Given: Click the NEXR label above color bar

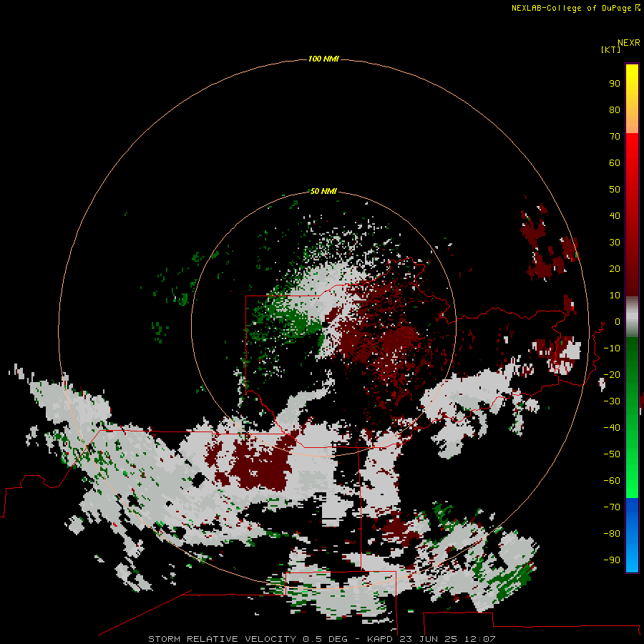Looking at the screenshot, I should tap(629, 43).
